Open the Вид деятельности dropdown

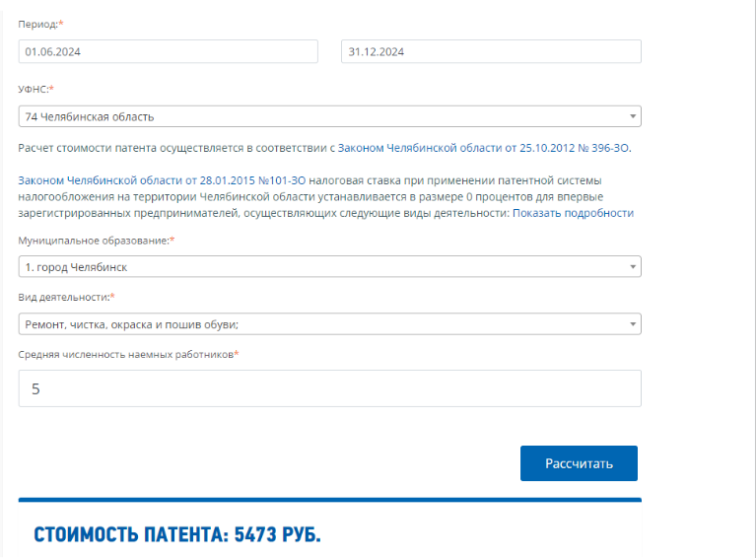[330, 324]
